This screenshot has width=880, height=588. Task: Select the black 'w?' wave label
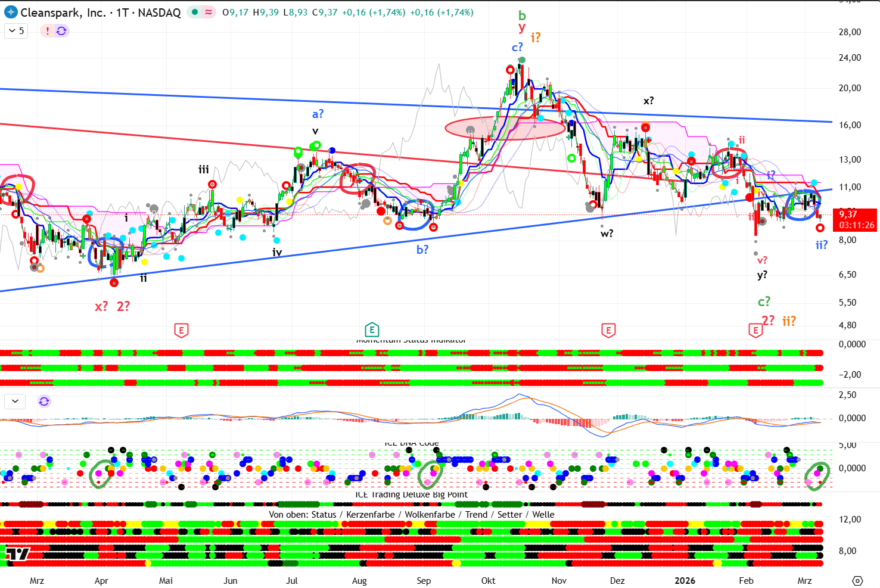click(607, 234)
